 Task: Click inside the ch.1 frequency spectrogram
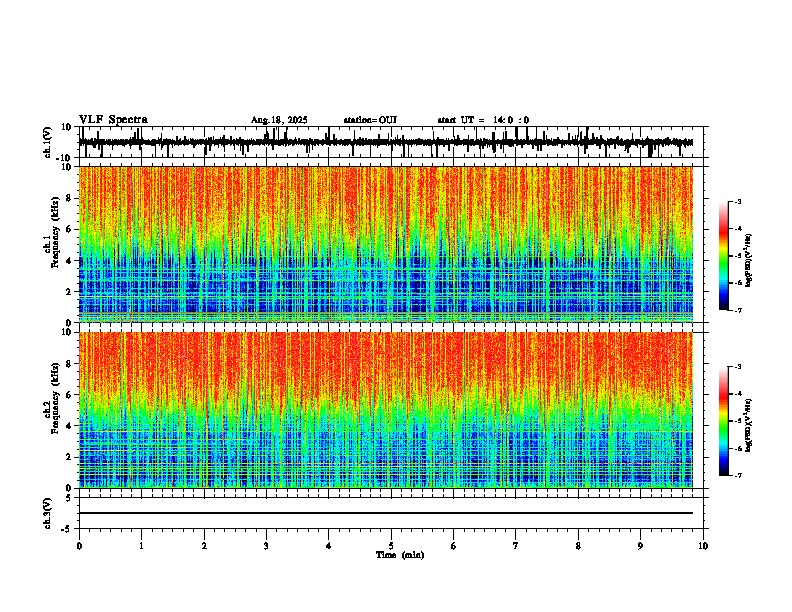pyautogui.click(x=386, y=244)
